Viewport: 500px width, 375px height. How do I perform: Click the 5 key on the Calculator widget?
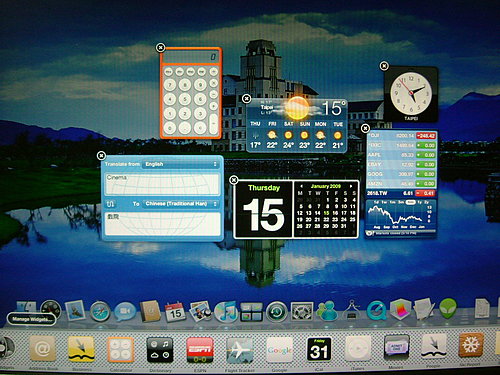tap(185, 99)
